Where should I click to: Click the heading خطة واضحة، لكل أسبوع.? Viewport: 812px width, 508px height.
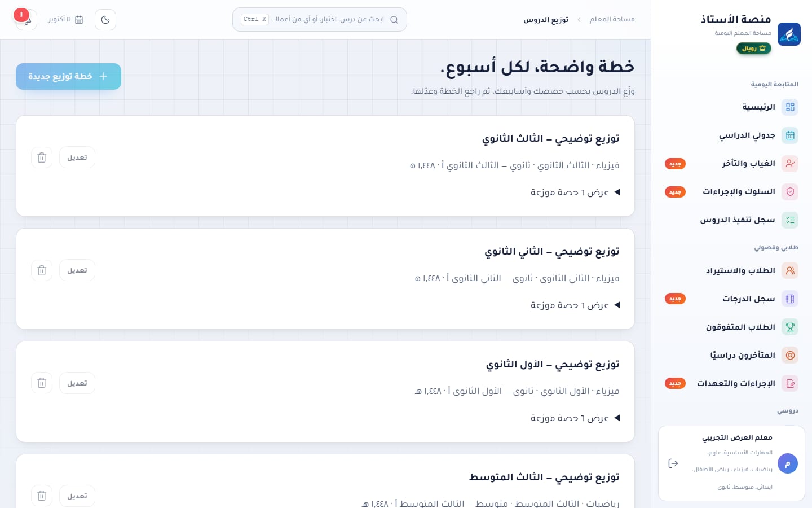(x=537, y=67)
